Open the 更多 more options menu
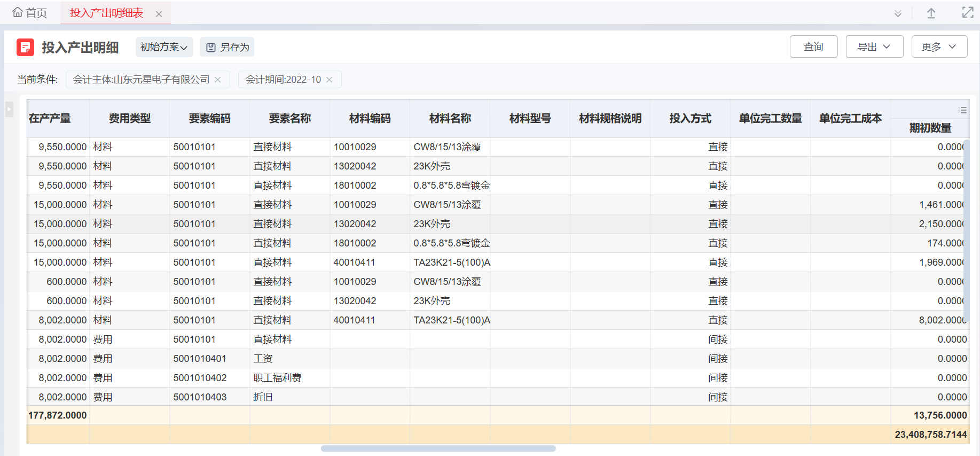The width and height of the screenshot is (980, 456). point(939,47)
